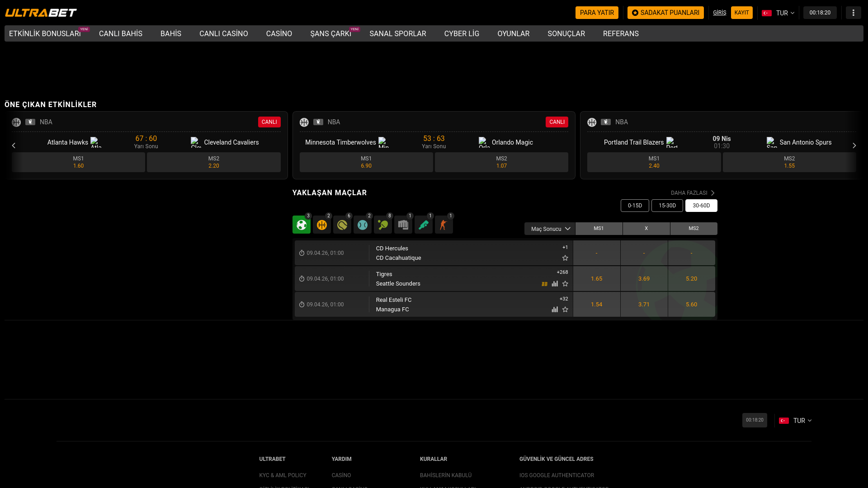Favorite the Tigres vs Seattle Sounders star
The height and width of the screenshot is (488, 868).
click(x=565, y=284)
